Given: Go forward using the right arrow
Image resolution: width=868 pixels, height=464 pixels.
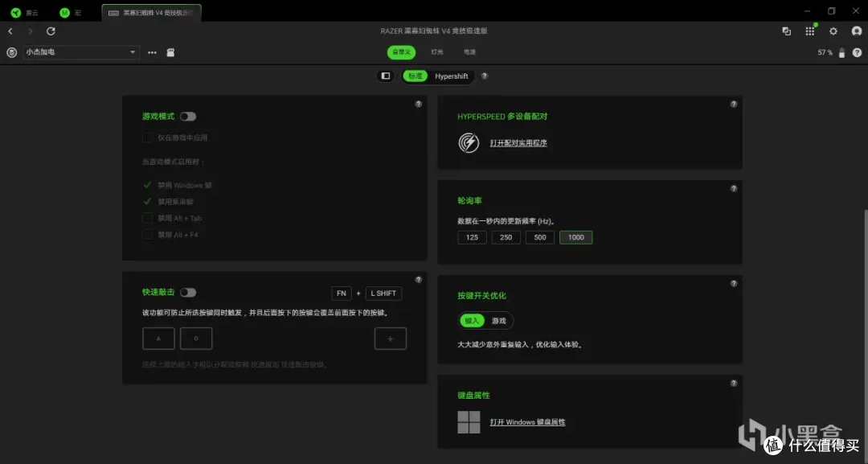Looking at the screenshot, I should [31, 31].
